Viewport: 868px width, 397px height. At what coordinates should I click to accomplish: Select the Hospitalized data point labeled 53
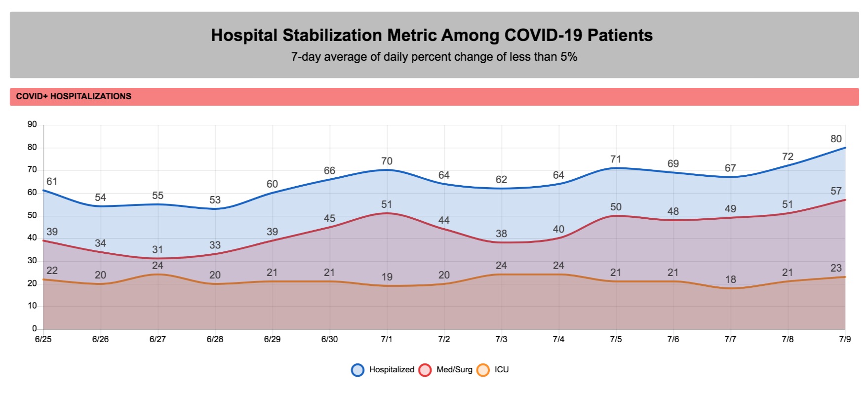click(215, 208)
